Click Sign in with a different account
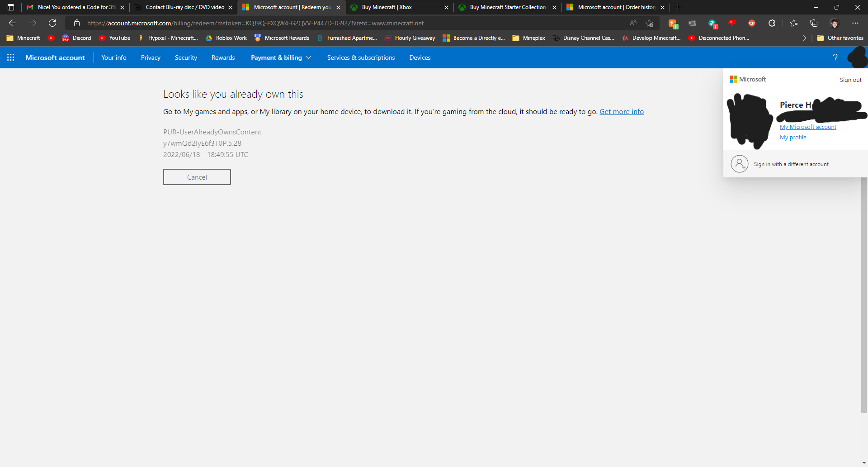This screenshot has height=467, width=868. tap(791, 164)
